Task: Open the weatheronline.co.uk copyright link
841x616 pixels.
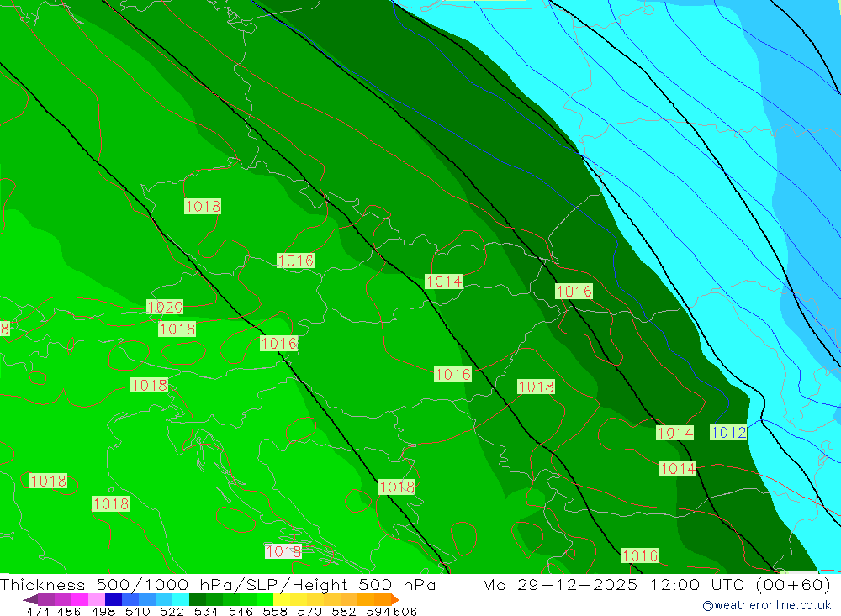Action: click(x=766, y=605)
